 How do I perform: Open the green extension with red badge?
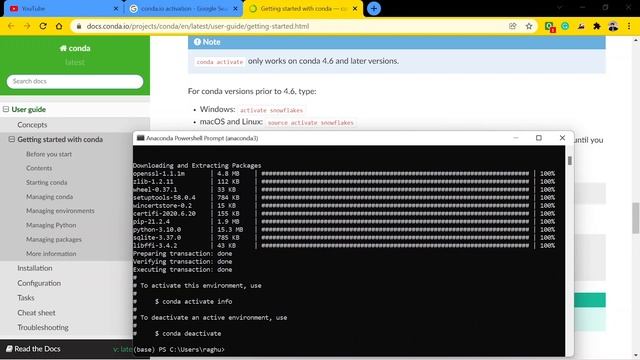[x=549, y=27]
